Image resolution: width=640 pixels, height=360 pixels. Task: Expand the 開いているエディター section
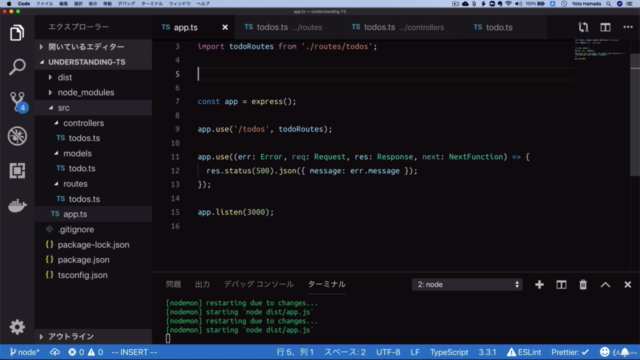[93, 47]
